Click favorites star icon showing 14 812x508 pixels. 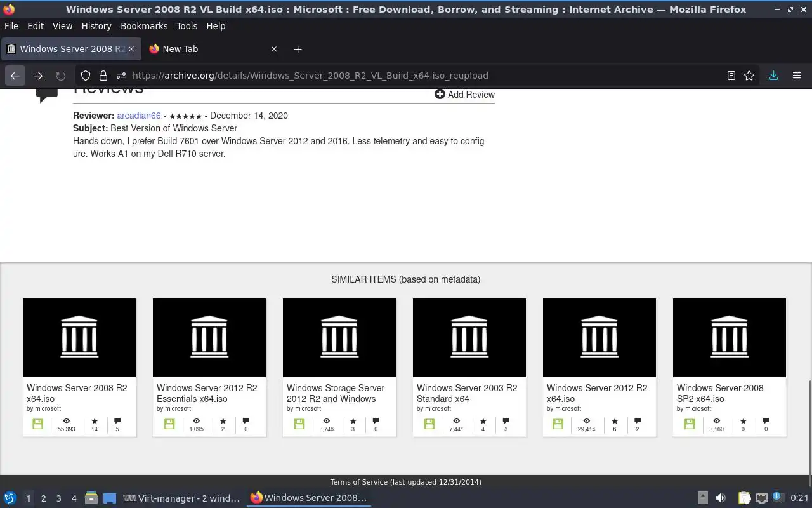click(95, 421)
